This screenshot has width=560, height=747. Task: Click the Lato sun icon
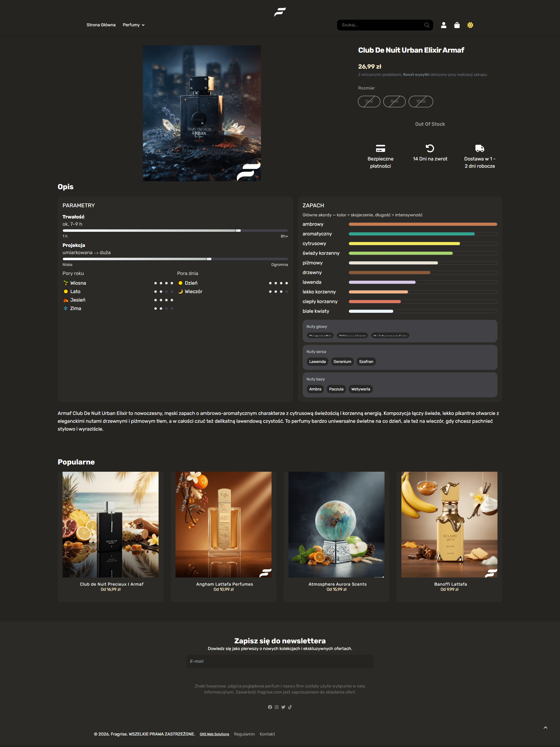coord(66,291)
